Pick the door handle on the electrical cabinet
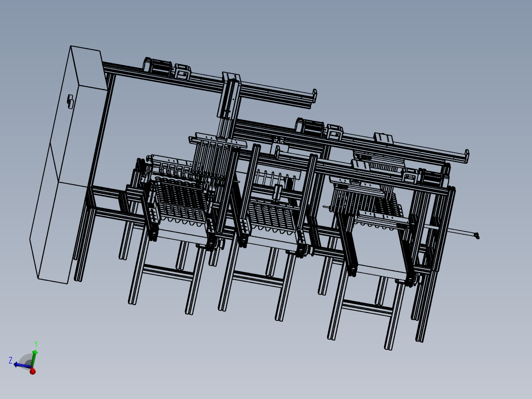The image size is (532, 399). click(x=70, y=101)
